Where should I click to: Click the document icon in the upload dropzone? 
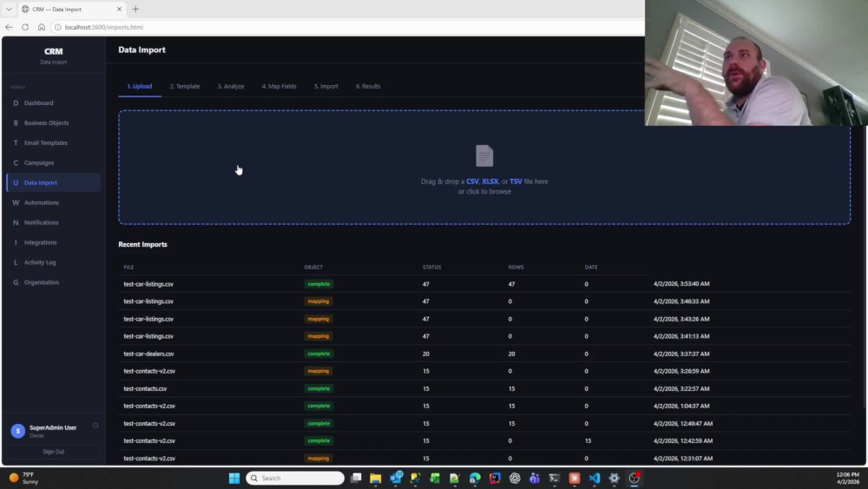tap(484, 155)
